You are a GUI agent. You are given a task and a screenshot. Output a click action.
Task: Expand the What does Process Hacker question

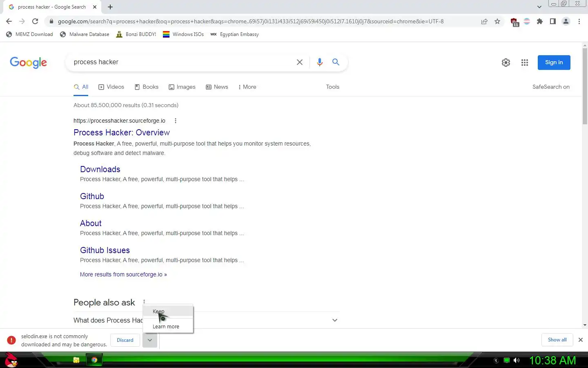pos(206,320)
